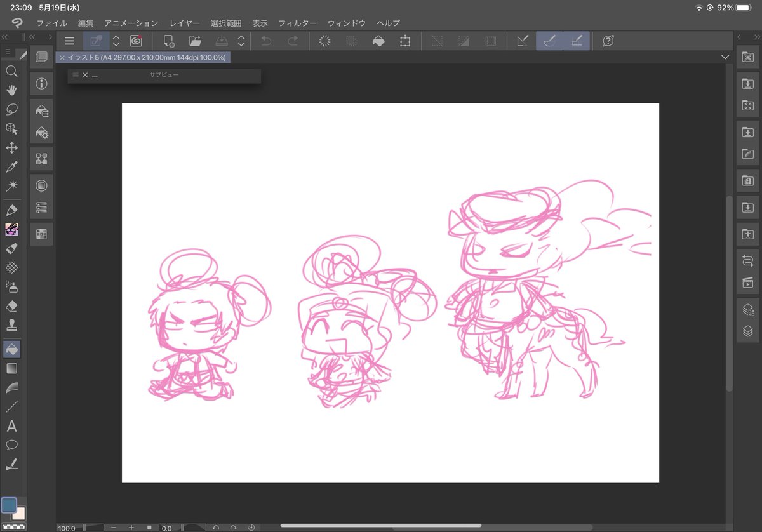
Task: Fill with the command bar bucket icon
Action: [378, 41]
